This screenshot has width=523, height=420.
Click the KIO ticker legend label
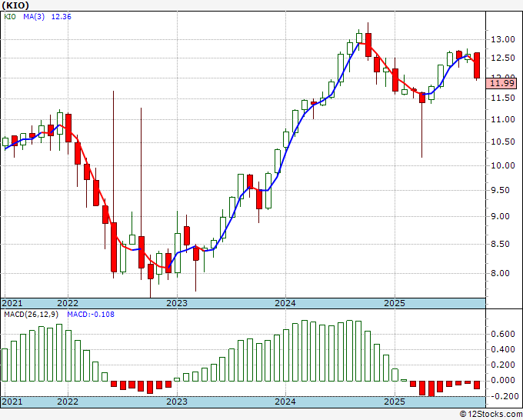pos(10,17)
